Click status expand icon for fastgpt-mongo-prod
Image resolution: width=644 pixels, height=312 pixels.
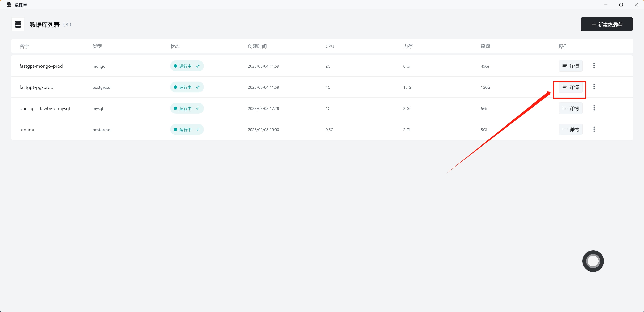(198, 66)
